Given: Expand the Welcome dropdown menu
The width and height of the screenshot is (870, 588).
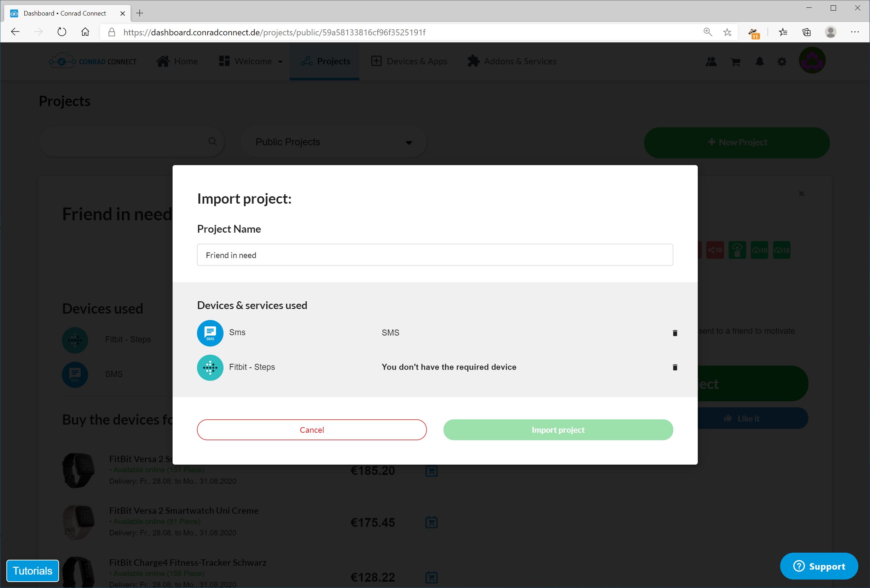Looking at the screenshot, I should (x=250, y=62).
